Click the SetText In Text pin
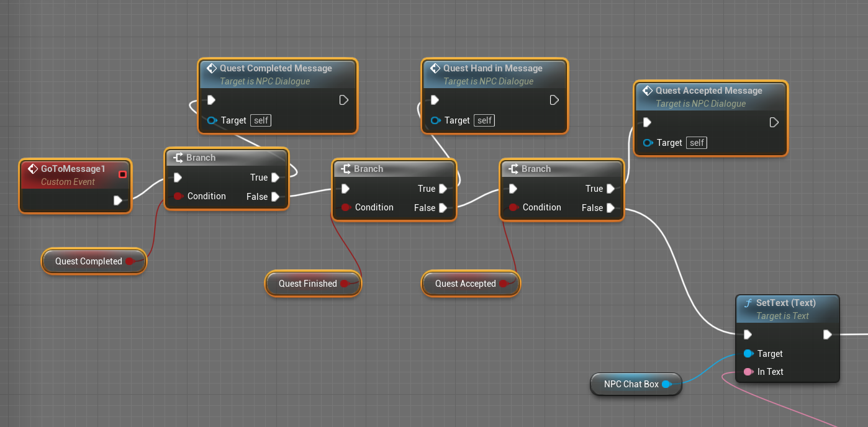 click(748, 372)
